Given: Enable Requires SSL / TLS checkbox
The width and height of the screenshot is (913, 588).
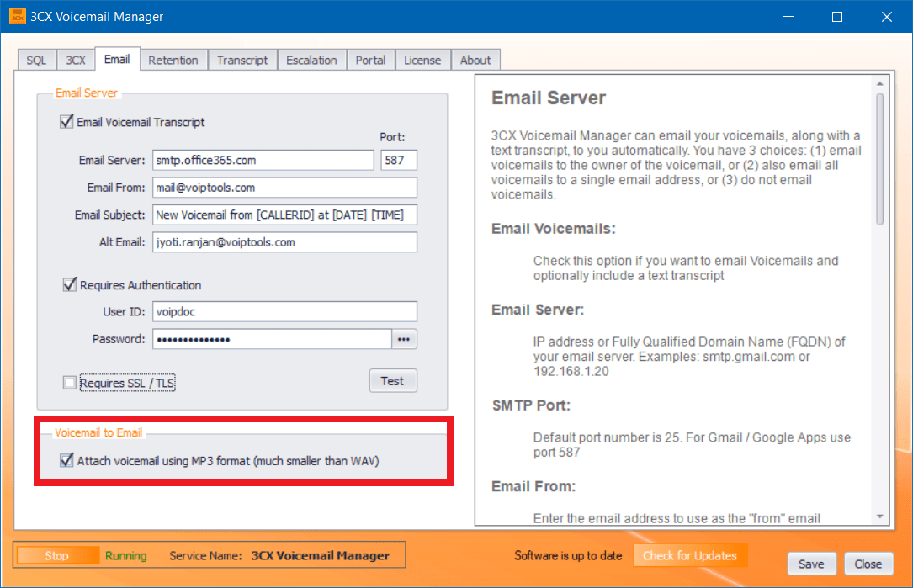Looking at the screenshot, I should (x=69, y=383).
